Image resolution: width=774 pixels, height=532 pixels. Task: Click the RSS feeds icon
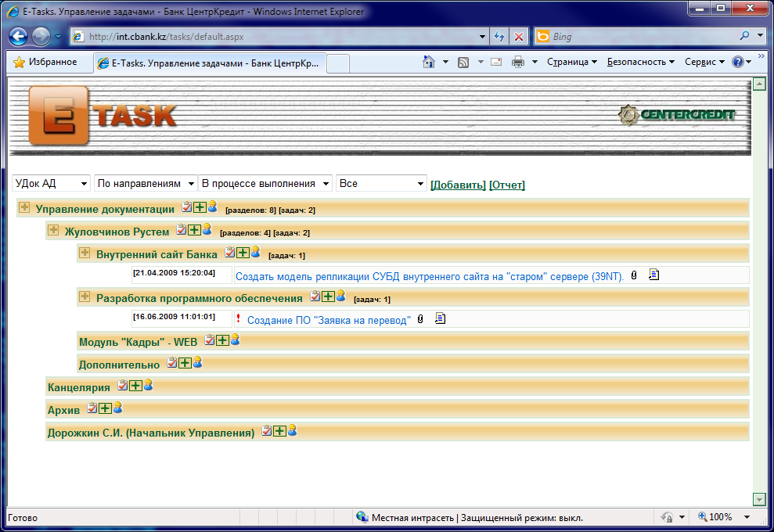coord(463,62)
